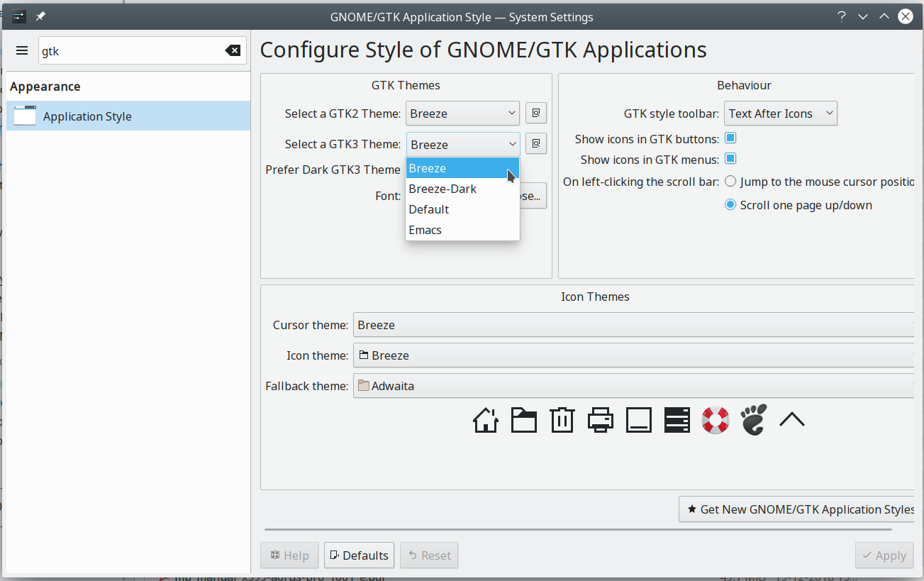Toggle Show icons in GTK buttons
Viewport: 924px width, 581px height.
[x=730, y=138]
